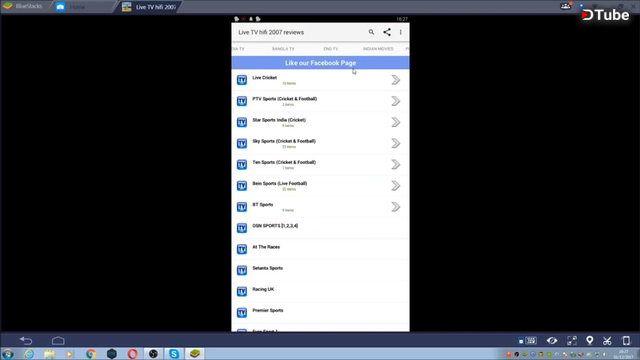This screenshot has width=640, height=360.
Task: Expand Live Cricket with its chevron
Action: pyautogui.click(x=396, y=80)
